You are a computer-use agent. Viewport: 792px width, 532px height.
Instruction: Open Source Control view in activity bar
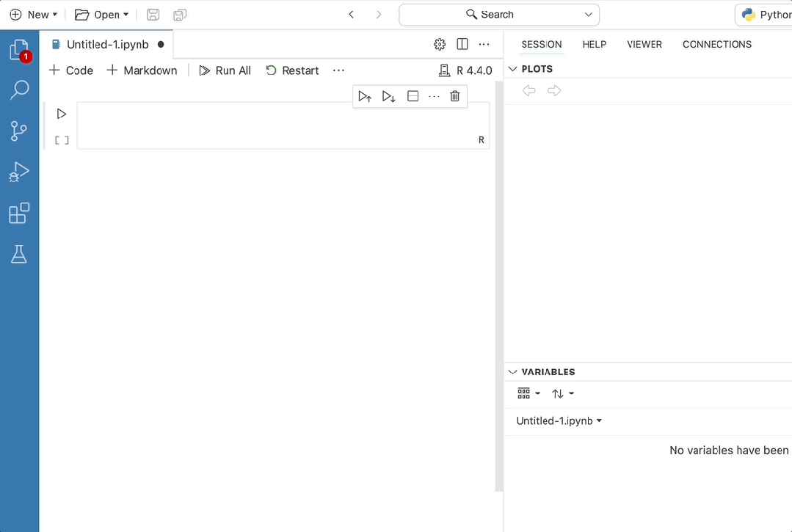pos(19,131)
